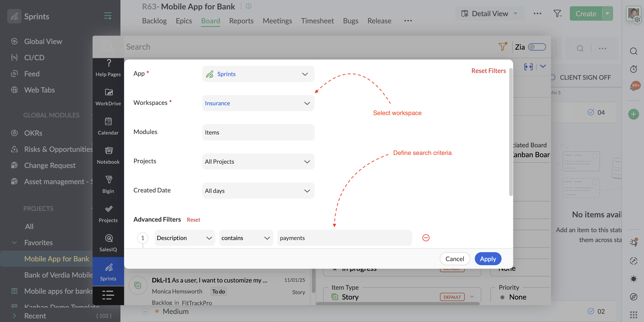Screen dimensions: 644x322
Task: Click the magnifier icon in the right rail
Action: click(633, 51)
